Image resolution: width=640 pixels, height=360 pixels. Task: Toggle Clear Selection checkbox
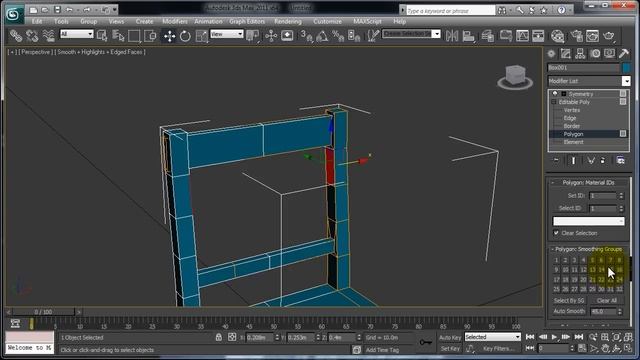tap(556, 233)
